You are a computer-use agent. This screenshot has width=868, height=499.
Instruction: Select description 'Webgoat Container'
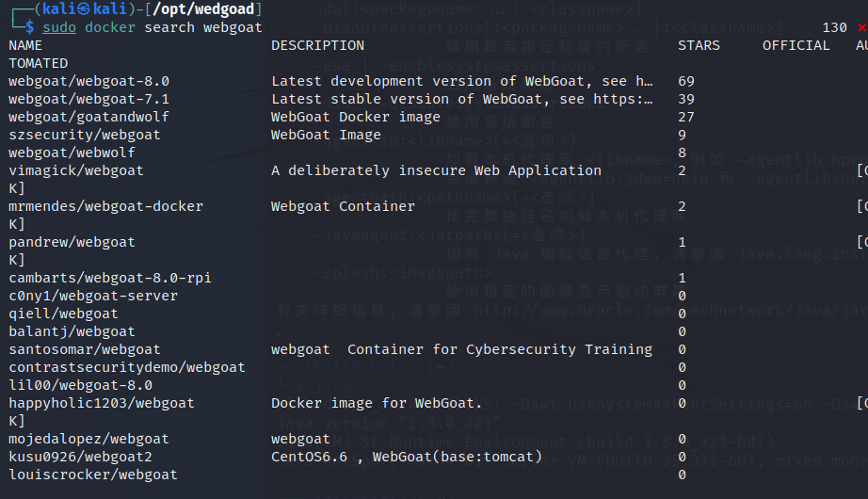(x=343, y=206)
